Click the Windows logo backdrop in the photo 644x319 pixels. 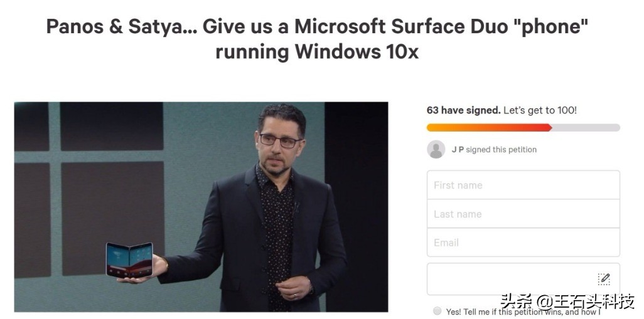[90, 189]
